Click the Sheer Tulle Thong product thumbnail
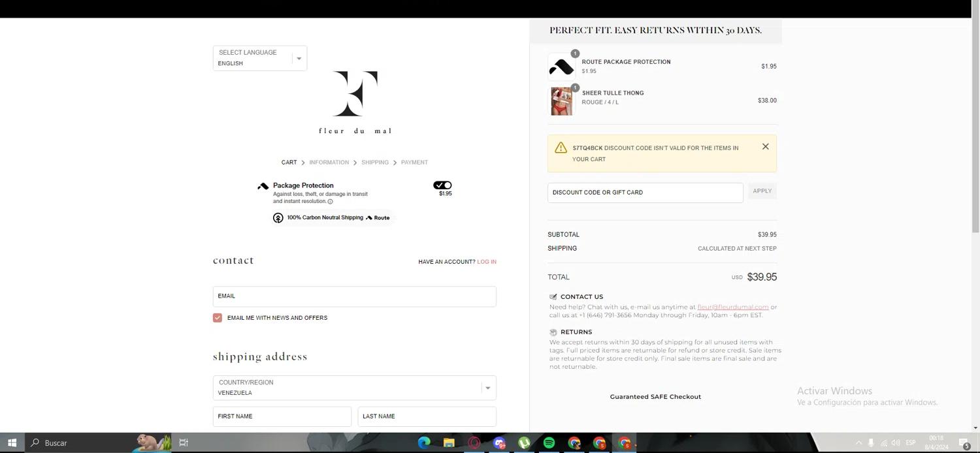 (561, 101)
